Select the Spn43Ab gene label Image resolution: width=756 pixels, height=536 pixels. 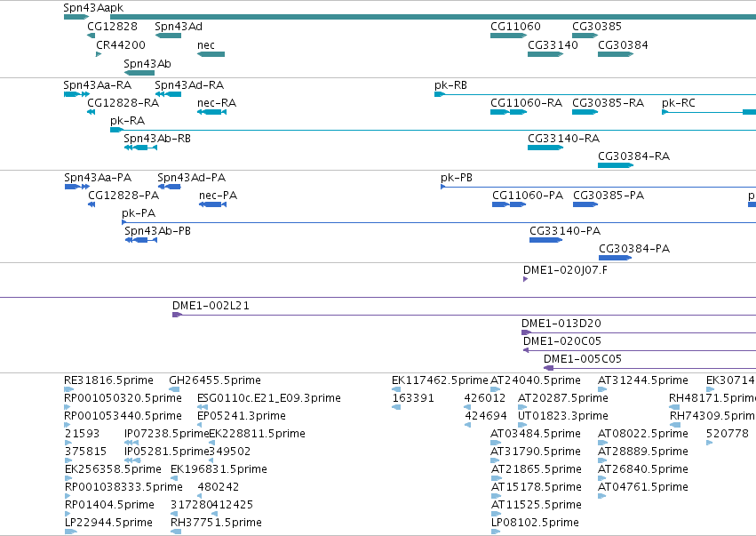click(x=147, y=64)
